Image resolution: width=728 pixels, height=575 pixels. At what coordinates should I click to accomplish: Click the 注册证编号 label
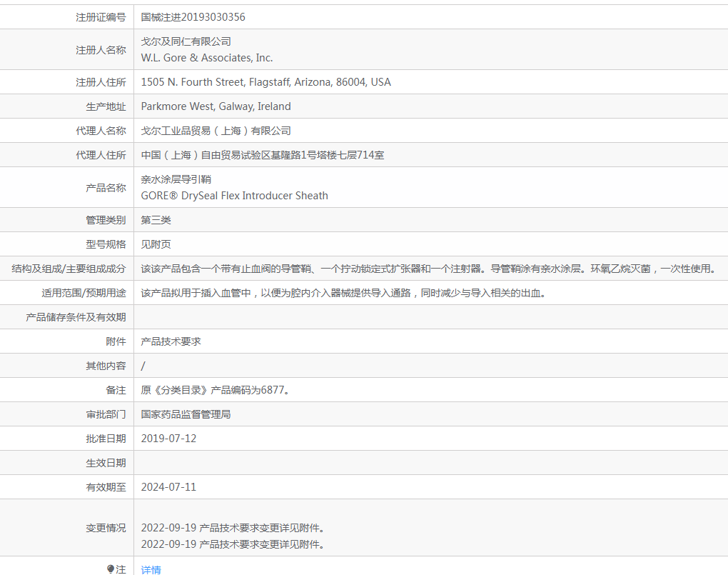point(101,17)
